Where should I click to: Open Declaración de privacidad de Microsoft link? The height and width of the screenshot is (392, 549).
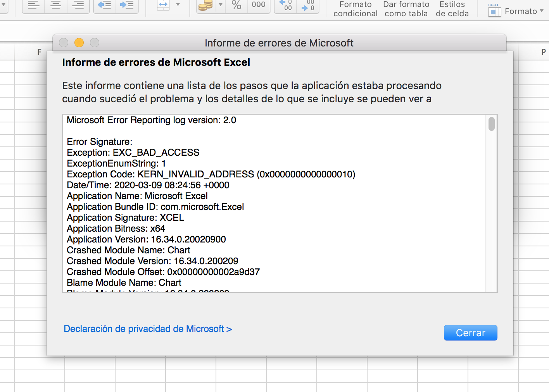tap(148, 329)
